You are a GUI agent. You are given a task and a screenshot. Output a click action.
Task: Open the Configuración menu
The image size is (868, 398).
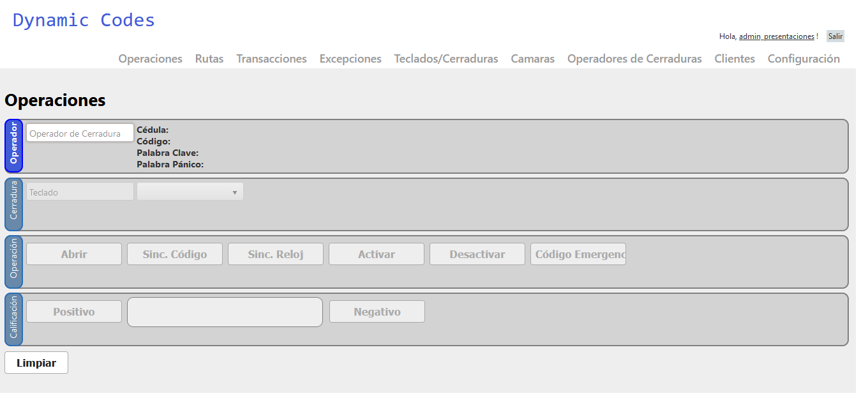tap(804, 59)
